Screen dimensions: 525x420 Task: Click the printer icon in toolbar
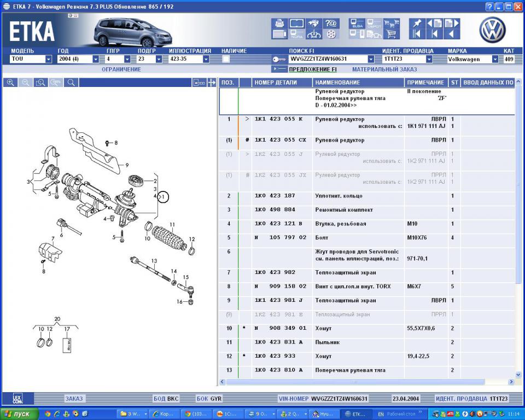[x=279, y=23]
